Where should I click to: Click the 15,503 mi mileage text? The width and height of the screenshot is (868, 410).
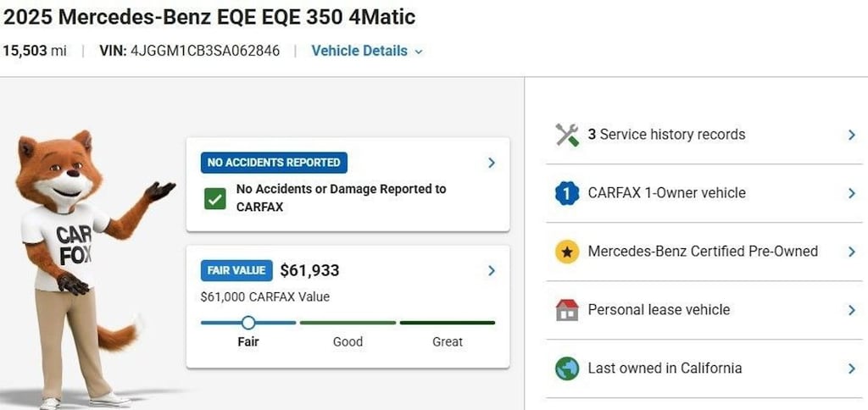34,51
